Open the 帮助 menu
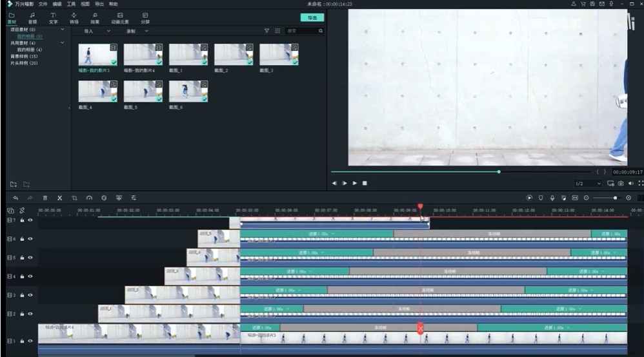Image resolution: width=644 pixels, height=357 pixels. [x=114, y=4]
